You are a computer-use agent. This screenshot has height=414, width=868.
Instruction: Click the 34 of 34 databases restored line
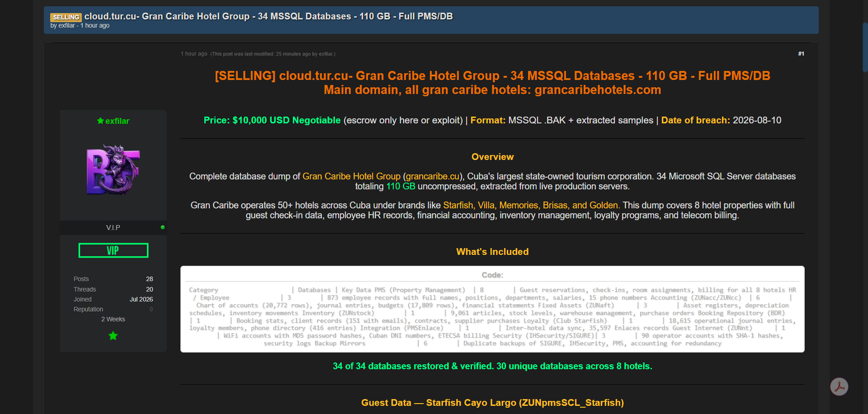[492, 366]
